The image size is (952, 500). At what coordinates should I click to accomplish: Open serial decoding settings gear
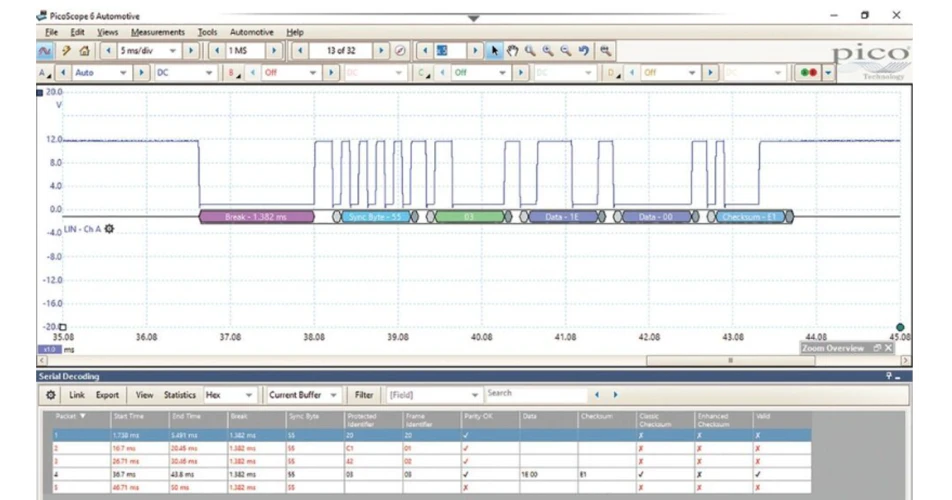click(51, 395)
